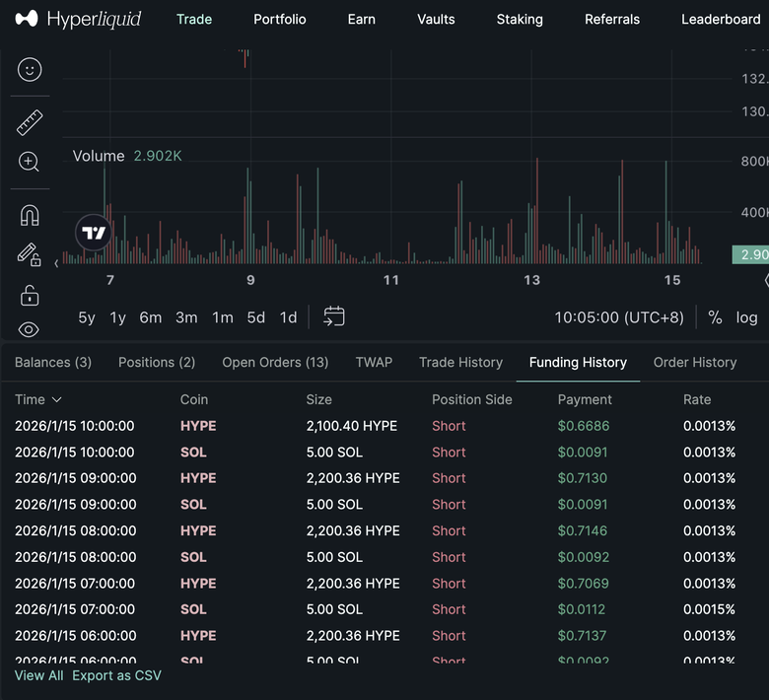Activate the zoom in tool
Screen dimensions: 769x700
point(29,162)
